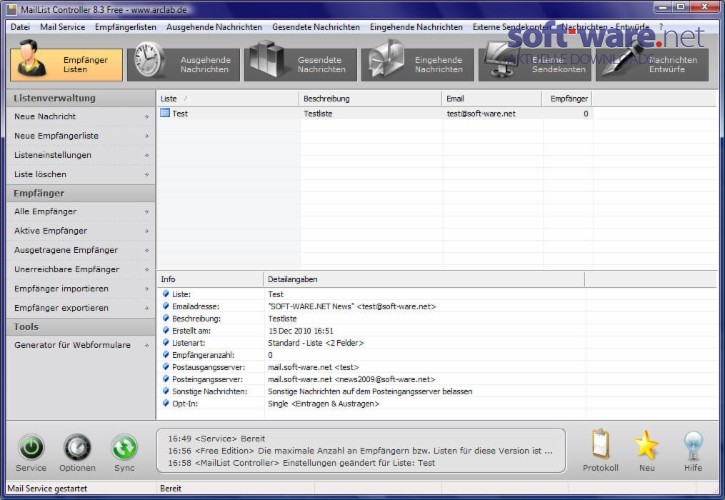Open Nachrichten Entwürfe pen toolbar button

pos(652,64)
